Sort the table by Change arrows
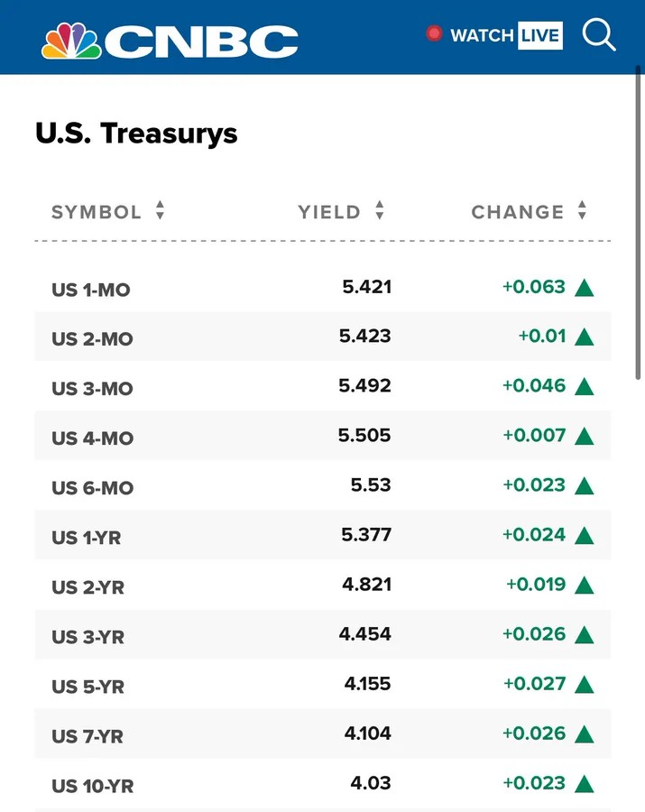Viewport: 645px width, 812px height. 582,211
